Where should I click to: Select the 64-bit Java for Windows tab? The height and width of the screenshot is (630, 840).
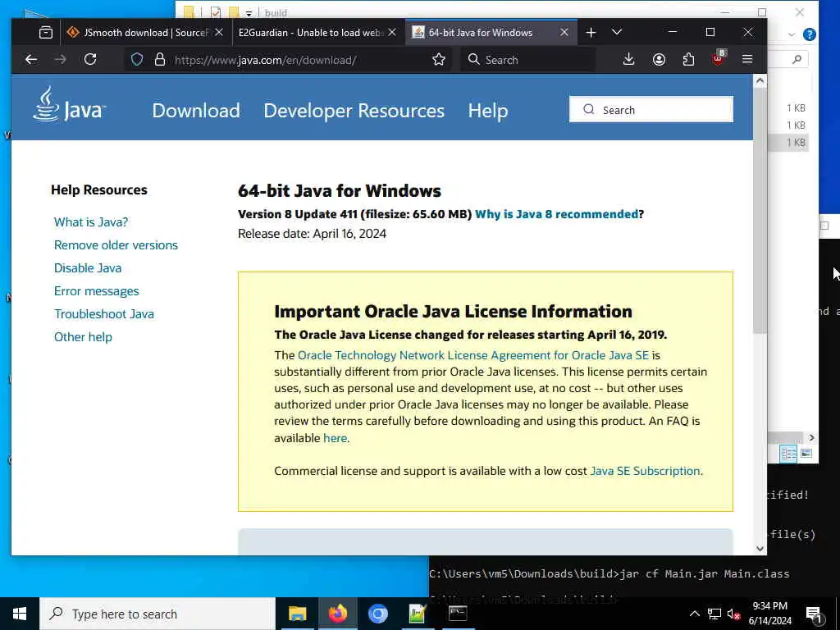coord(481,33)
